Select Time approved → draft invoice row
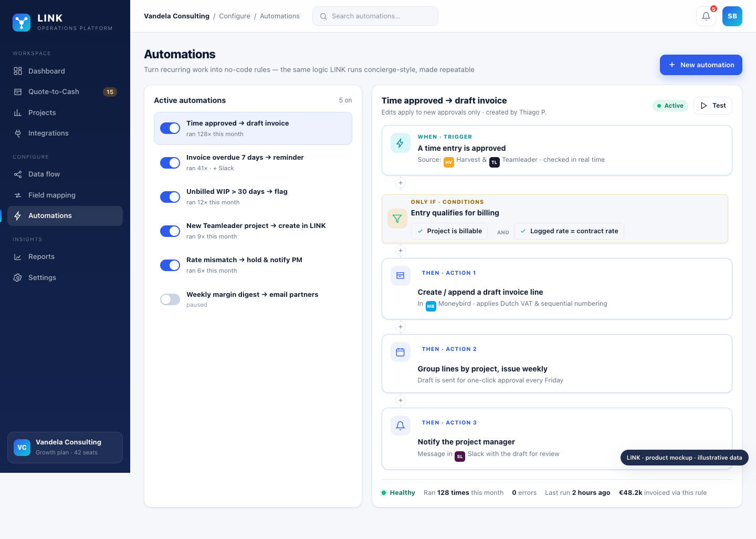This screenshot has height=539, width=756. tap(253, 128)
